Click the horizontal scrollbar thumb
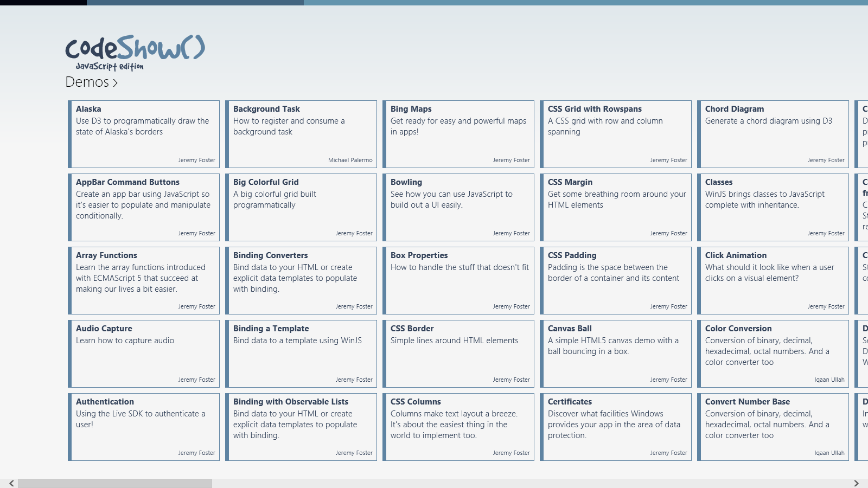This screenshot has width=868, height=488. tap(115, 483)
